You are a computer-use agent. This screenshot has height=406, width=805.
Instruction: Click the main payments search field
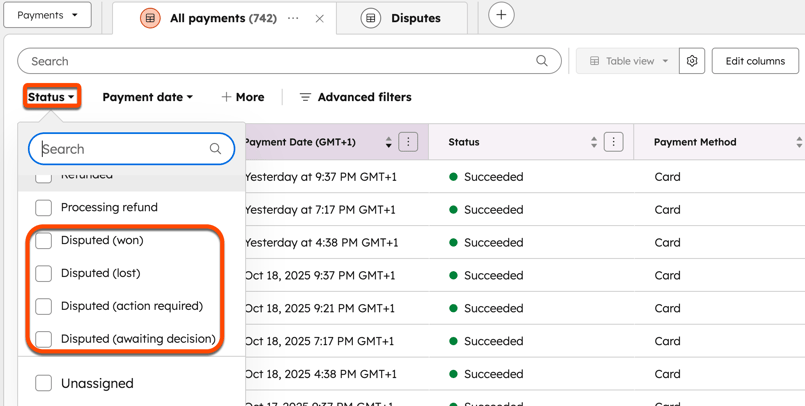tap(289, 61)
